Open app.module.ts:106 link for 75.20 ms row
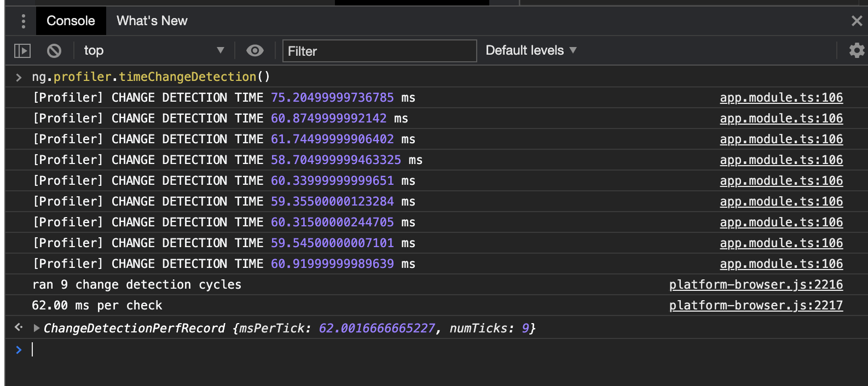 tap(781, 97)
